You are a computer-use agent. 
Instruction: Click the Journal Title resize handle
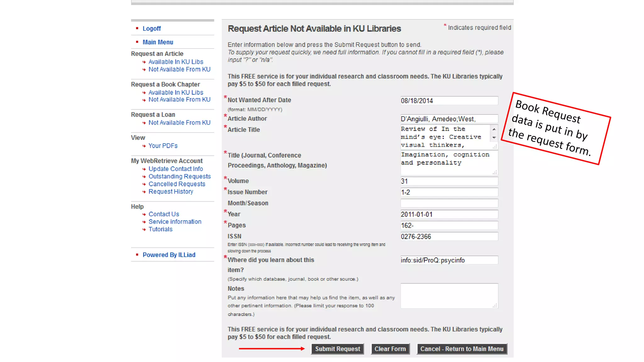(495, 172)
